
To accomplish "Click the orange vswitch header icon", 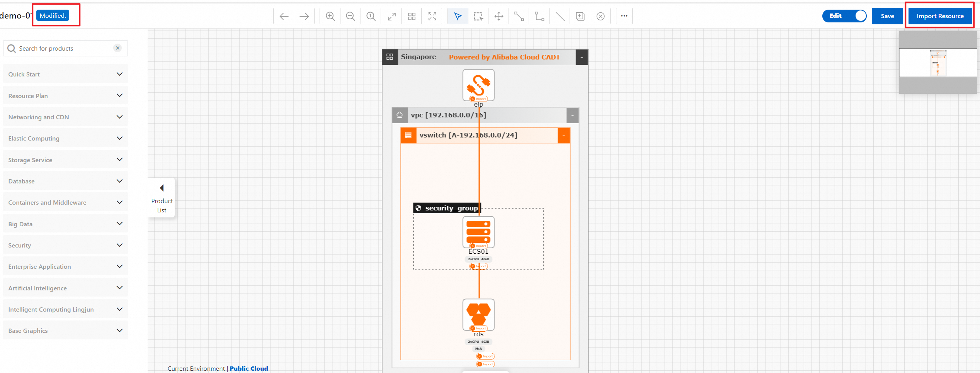I will 408,135.
